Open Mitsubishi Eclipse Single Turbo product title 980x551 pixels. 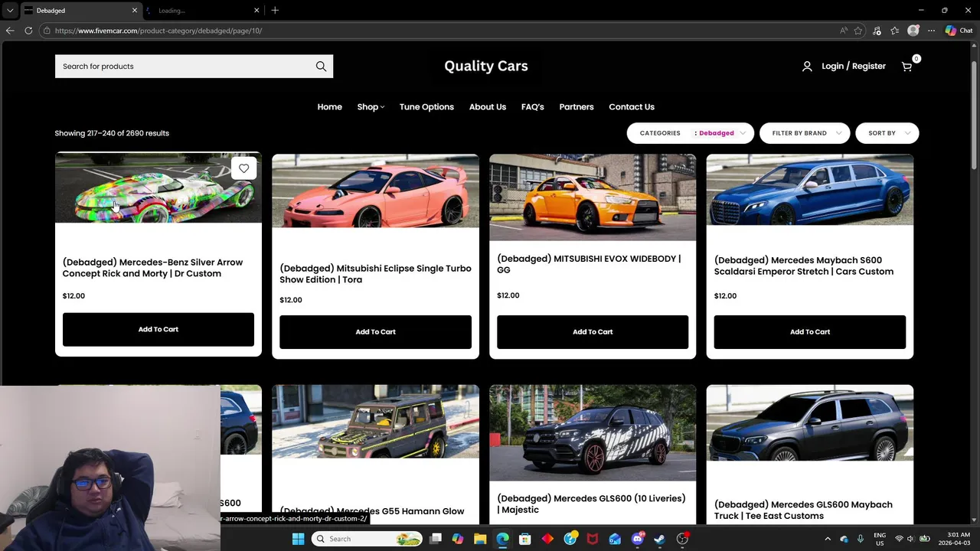(375, 274)
